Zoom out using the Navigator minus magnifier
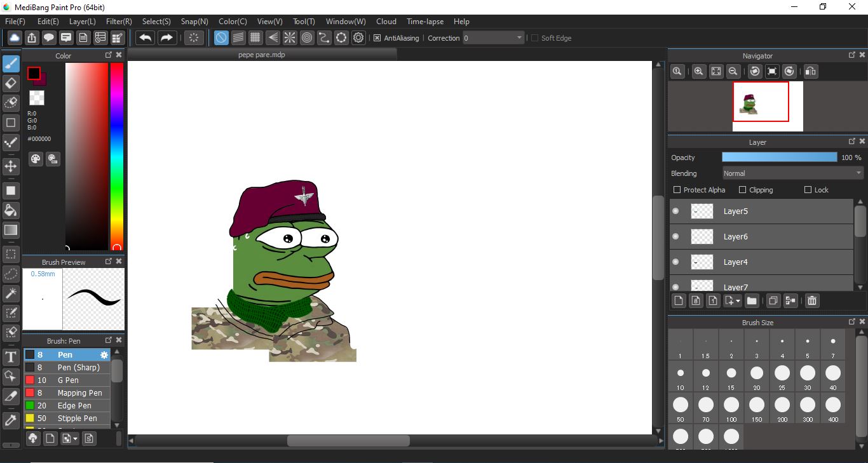 [733, 71]
